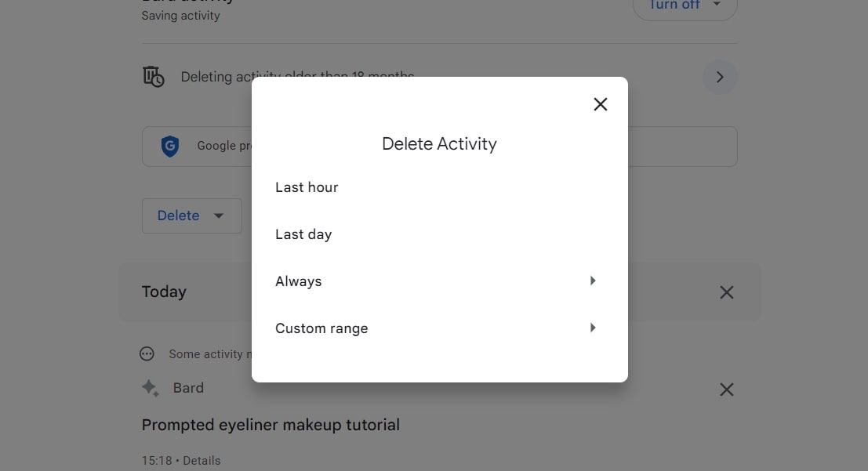Expand the Always submenu arrow
This screenshot has width=868, height=471.
[x=592, y=281]
